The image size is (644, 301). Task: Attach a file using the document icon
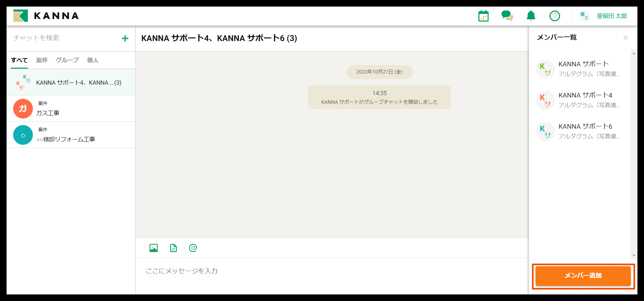point(173,248)
